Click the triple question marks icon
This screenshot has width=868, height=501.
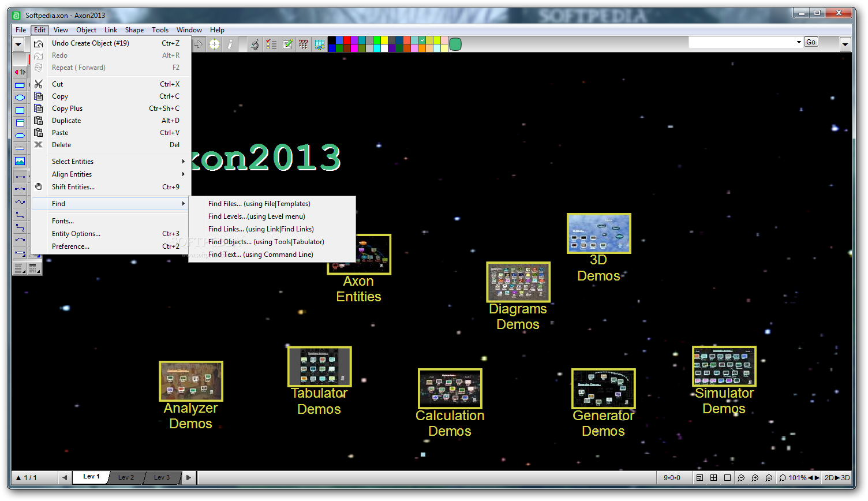click(x=304, y=44)
